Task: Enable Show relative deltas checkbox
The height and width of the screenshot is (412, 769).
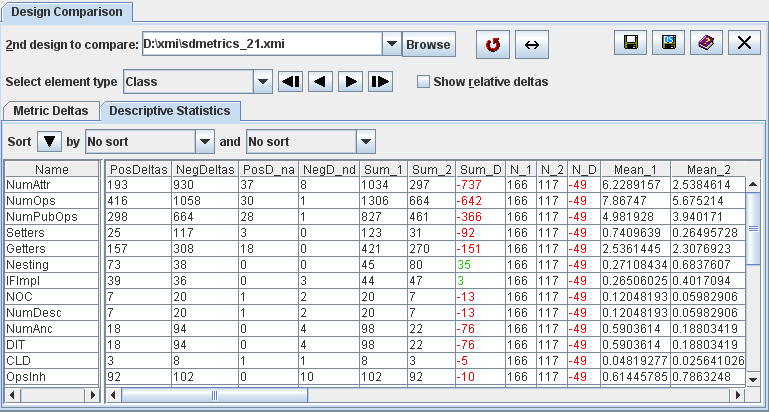Action: tap(423, 82)
